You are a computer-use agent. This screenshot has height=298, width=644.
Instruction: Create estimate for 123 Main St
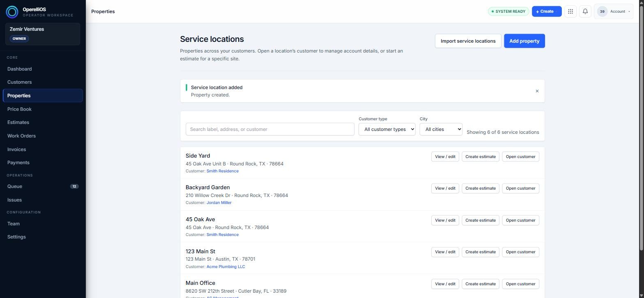[481, 252]
